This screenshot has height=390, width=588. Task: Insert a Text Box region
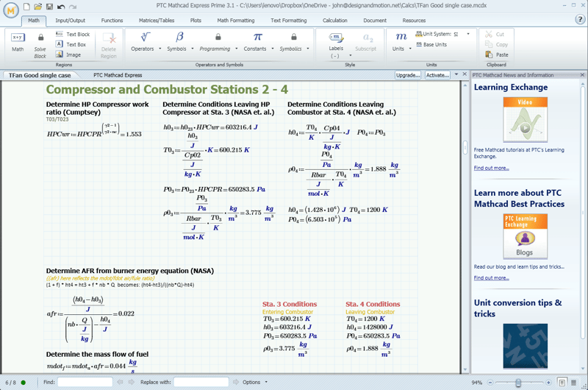(72, 44)
